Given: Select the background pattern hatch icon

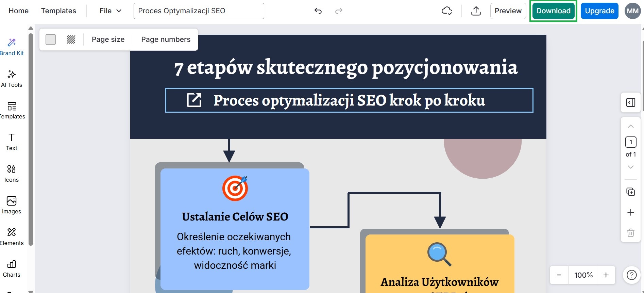Looking at the screenshot, I should pyautogui.click(x=71, y=39).
